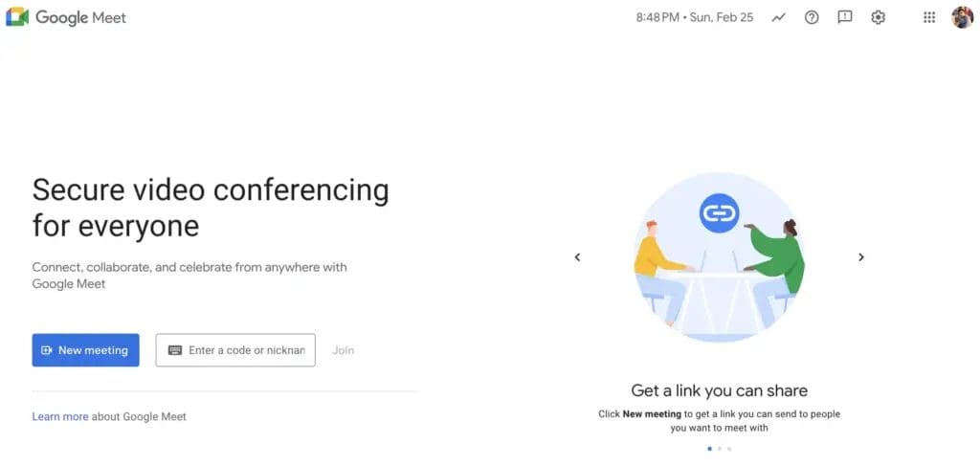Screen dimensions: 980x466
Task: Show the previous carousel slide
Action: pyautogui.click(x=577, y=256)
